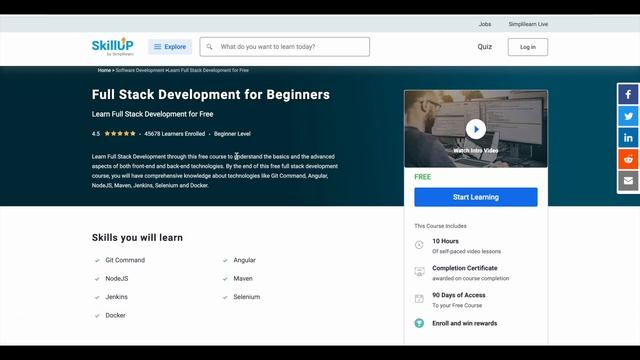Play the course intro video

[x=476, y=129]
